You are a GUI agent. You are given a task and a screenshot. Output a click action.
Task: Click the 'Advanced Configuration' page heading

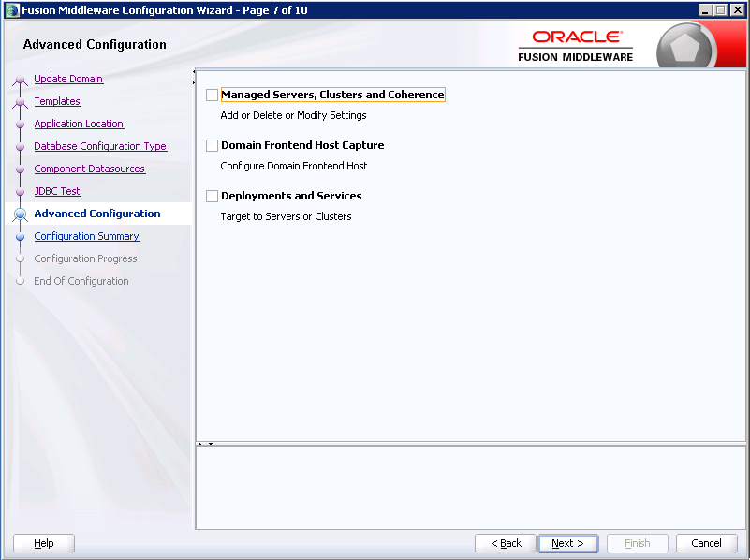tap(95, 44)
